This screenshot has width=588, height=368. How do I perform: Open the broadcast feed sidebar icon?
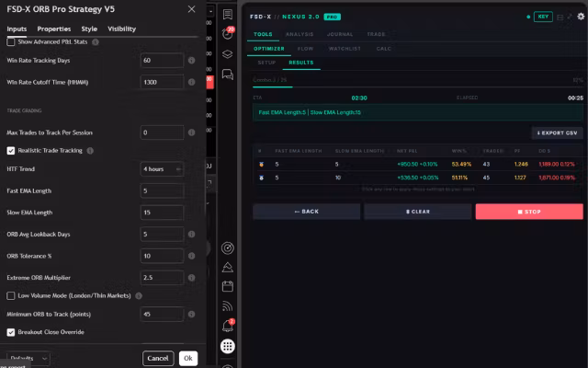[x=227, y=306]
